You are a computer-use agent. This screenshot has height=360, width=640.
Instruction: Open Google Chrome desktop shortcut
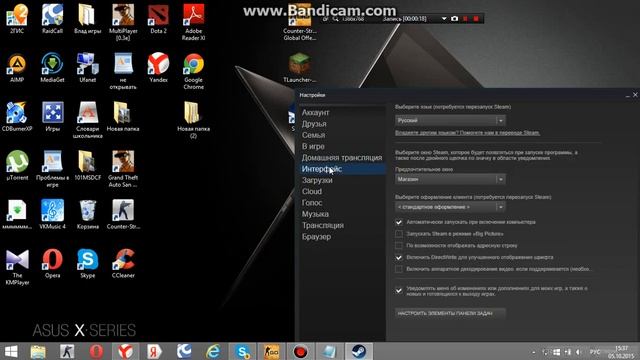[x=193, y=71]
